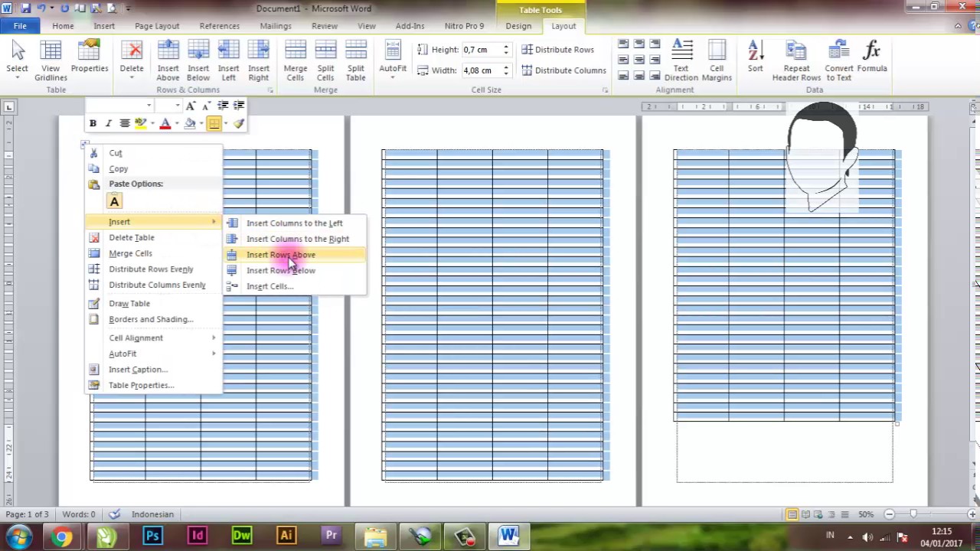Open font name dropdown in mini toolbar
Screen dimensions: 980x551
click(x=149, y=106)
